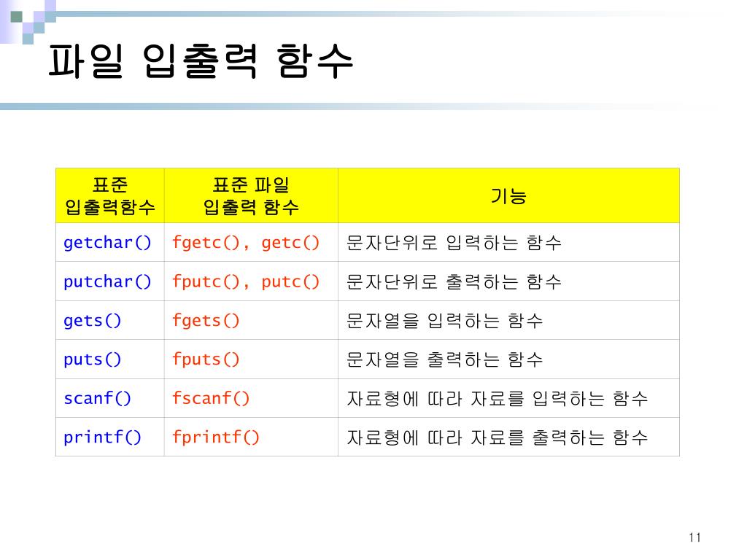747x560 pixels.
Task: Select the text 문자단위로 출력하는 함수
Action: click(454, 282)
